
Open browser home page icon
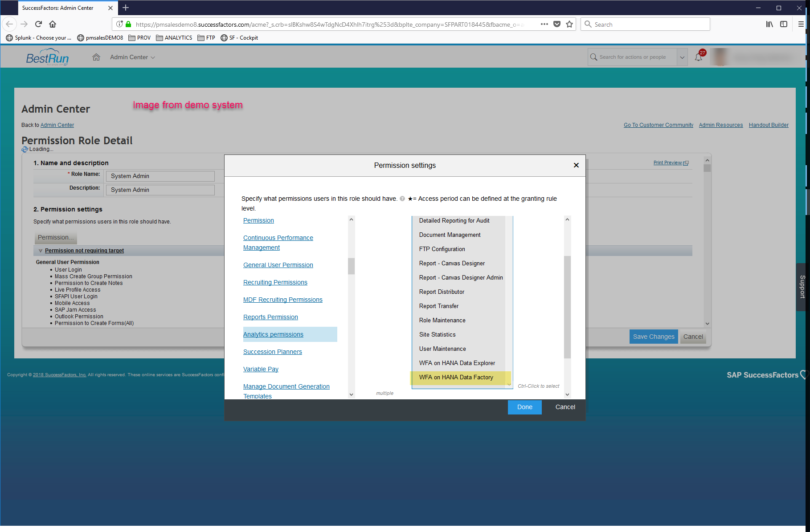point(53,24)
